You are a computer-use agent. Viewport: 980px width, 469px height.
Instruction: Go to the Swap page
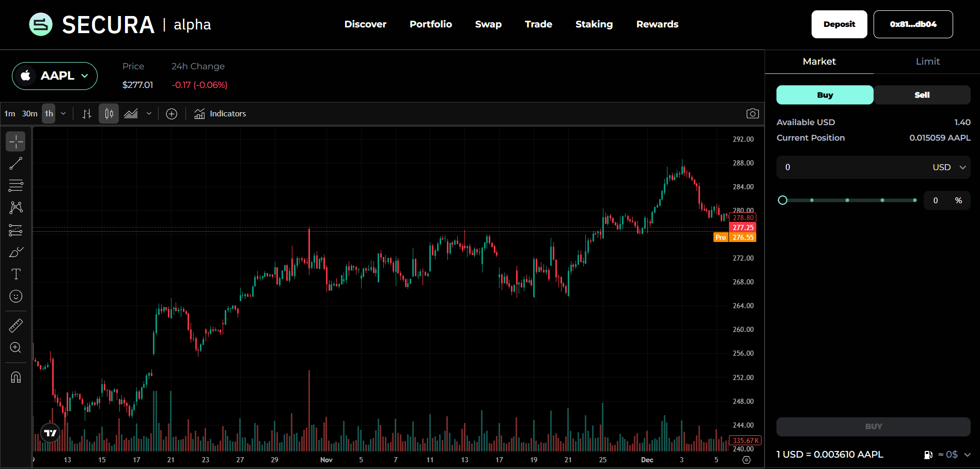(x=488, y=24)
